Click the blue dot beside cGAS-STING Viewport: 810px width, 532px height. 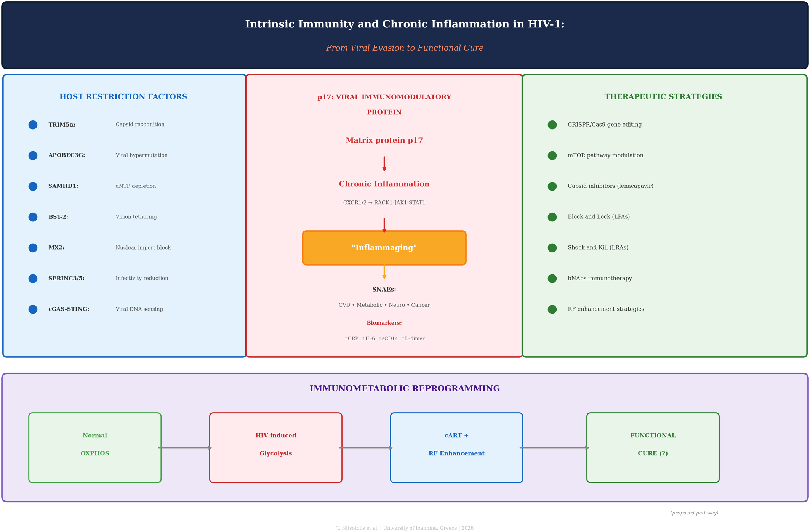33,309
